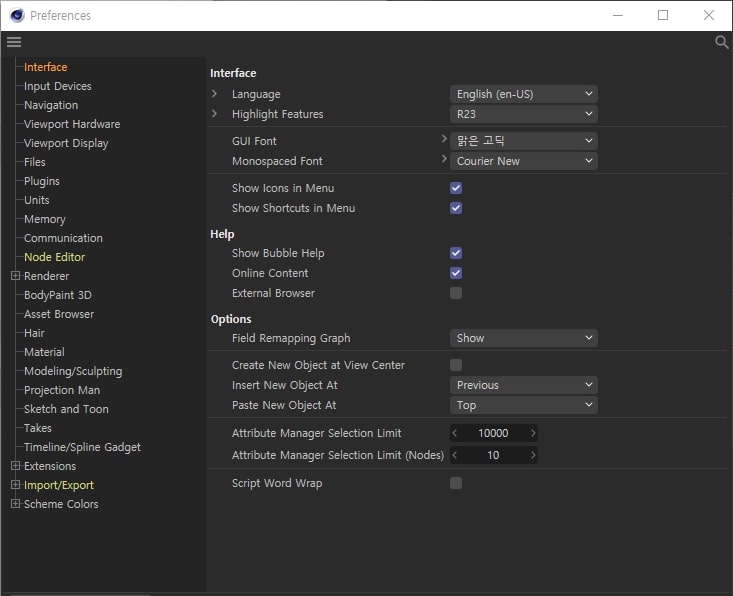Image resolution: width=733 pixels, height=596 pixels.
Task: Increase Attribute Manager Selection Limit value
Action: tap(533, 433)
